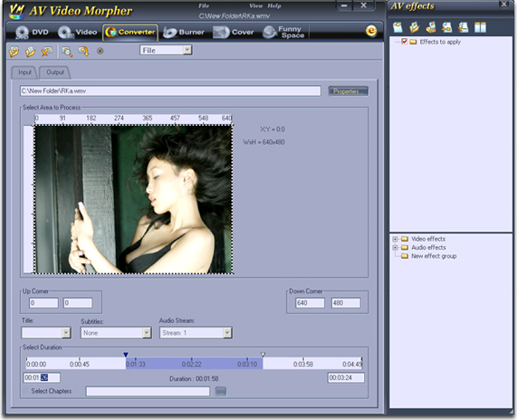Screen dimensions: 517x420
Task: Click the round stop button in toolbar
Action: click(101, 51)
